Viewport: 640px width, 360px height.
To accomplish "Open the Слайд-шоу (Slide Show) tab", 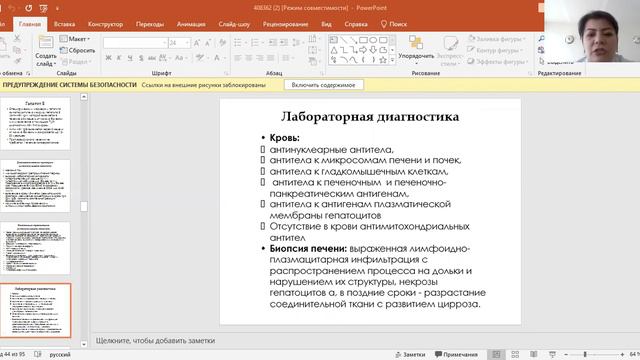I will tap(234, 24).
